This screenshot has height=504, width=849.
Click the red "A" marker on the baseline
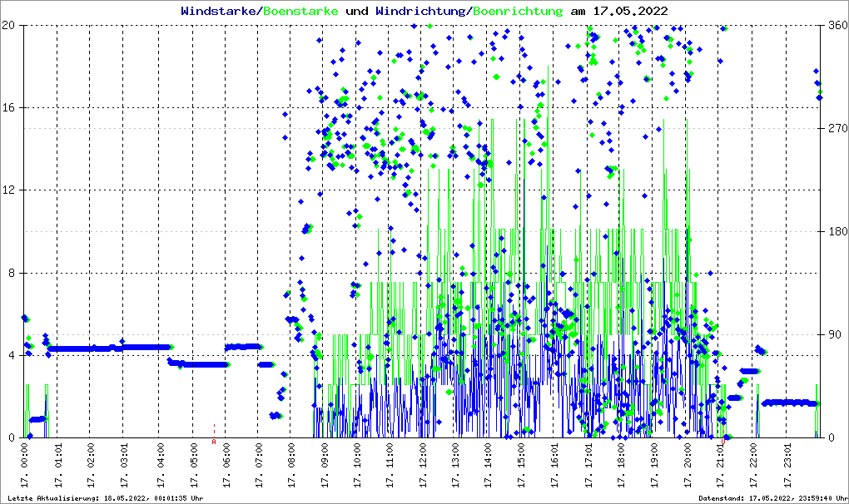[x=214, y=442]
